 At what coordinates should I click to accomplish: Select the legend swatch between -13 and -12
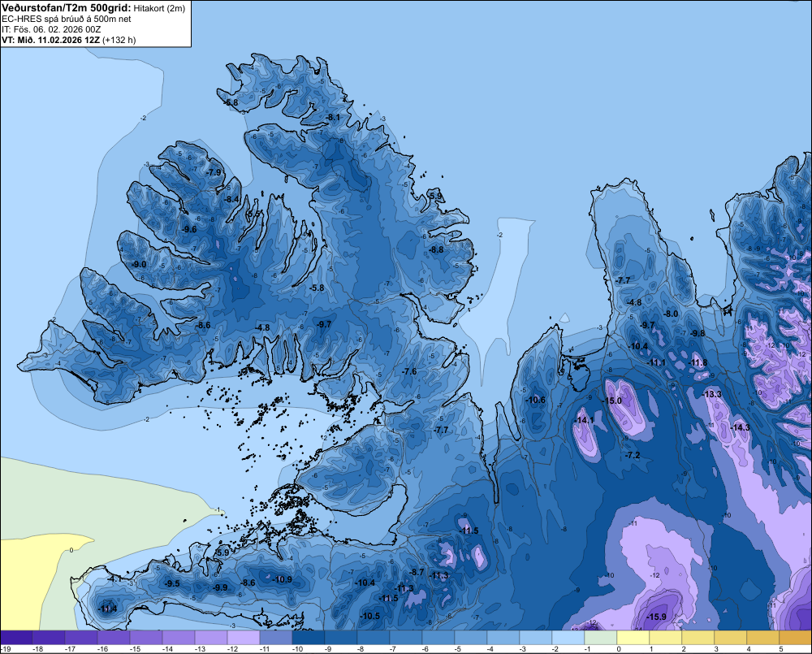tap(211, 638)
